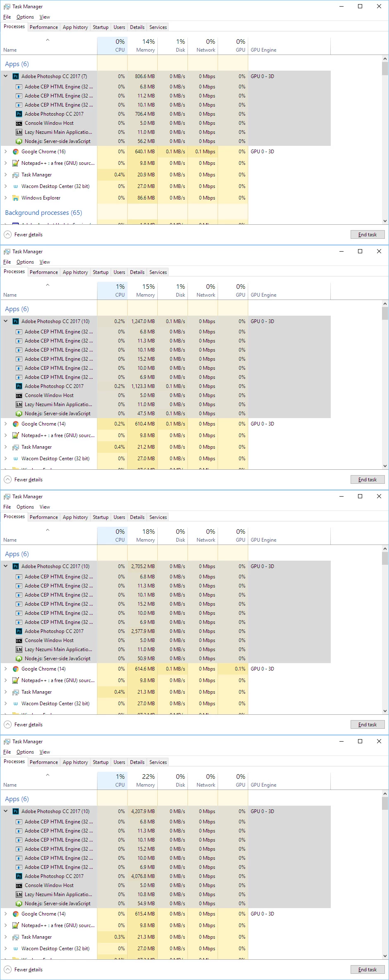Select Lazy Nezumi row in the 14% memory window
The image size is (389, 980).
[x=165, y=132]
